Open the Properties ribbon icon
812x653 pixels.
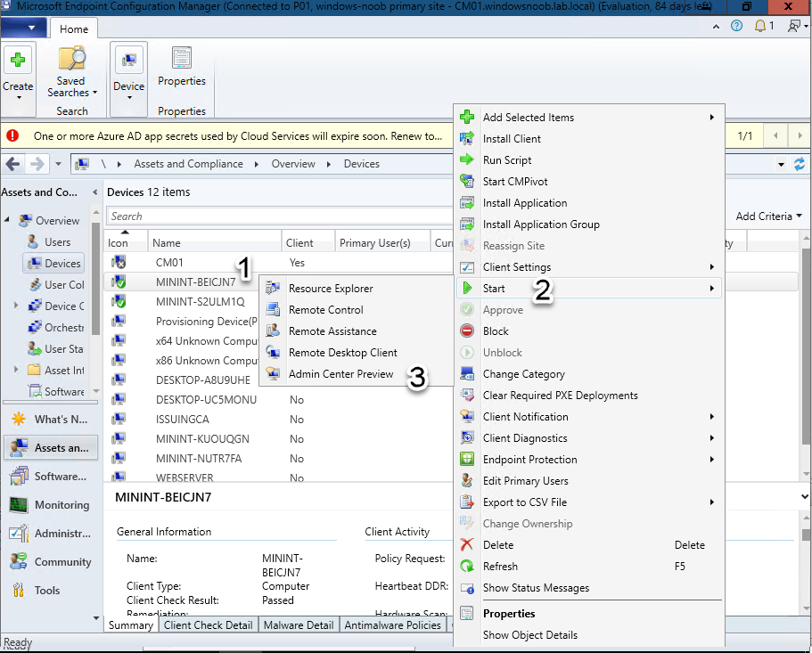(182, 57)
